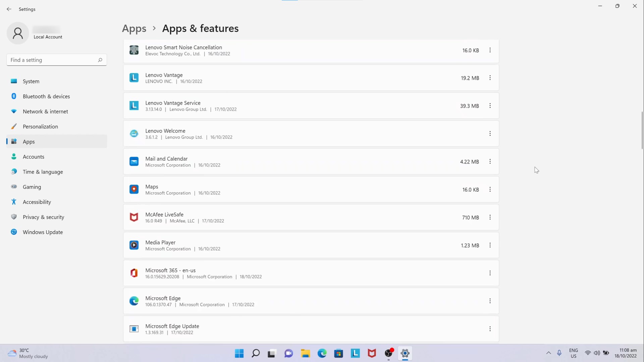
Task: Click back arrow to Apps menu
Action: point(9,9)
